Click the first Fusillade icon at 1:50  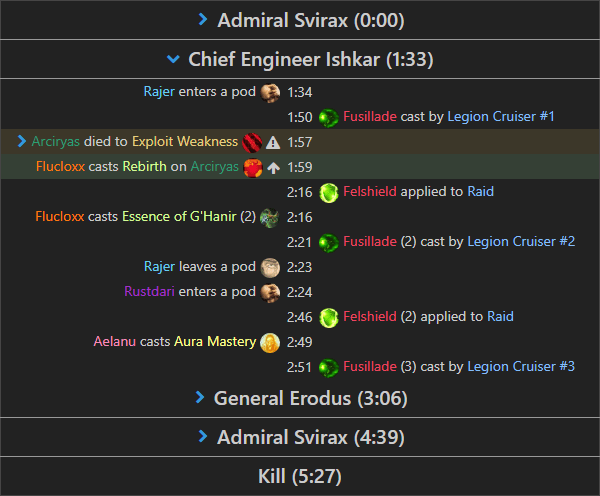(x=329, y=117)
